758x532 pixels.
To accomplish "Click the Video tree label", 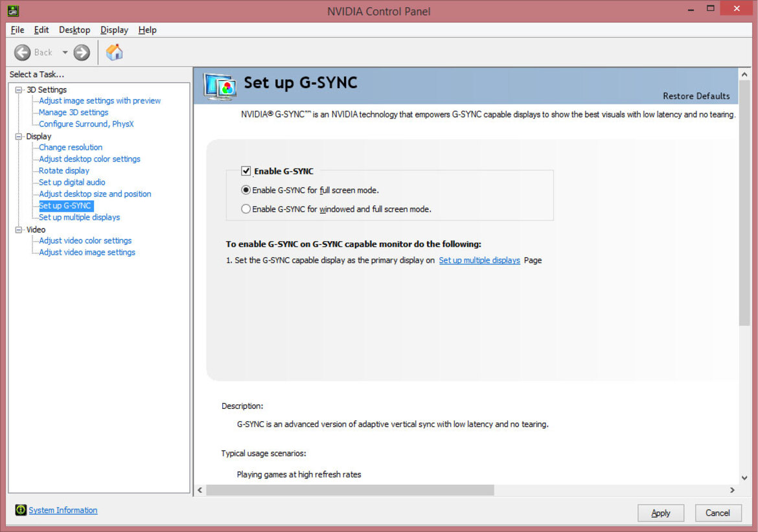I will (36, 229).
